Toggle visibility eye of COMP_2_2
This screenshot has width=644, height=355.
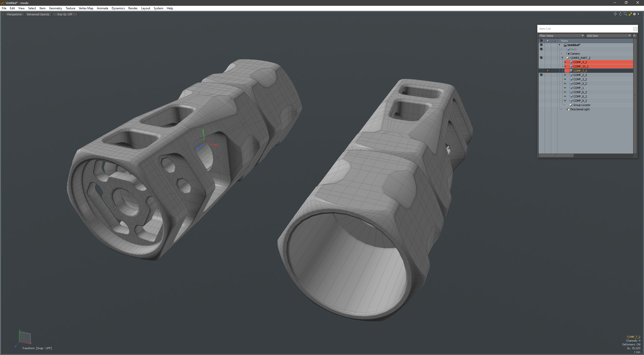(x=541, y=75)
